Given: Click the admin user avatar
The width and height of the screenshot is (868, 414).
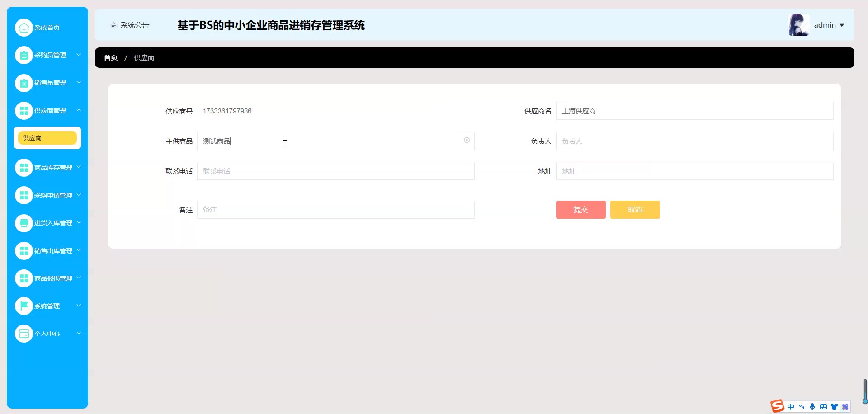Looking at the screenshot, I should pyautogui.click(x=799, y=25).
